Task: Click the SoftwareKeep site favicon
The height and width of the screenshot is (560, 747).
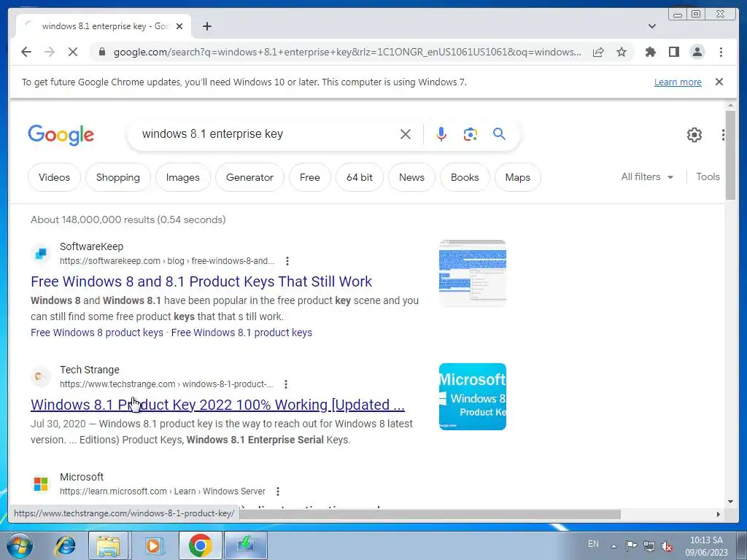Action: pos(41,253)
